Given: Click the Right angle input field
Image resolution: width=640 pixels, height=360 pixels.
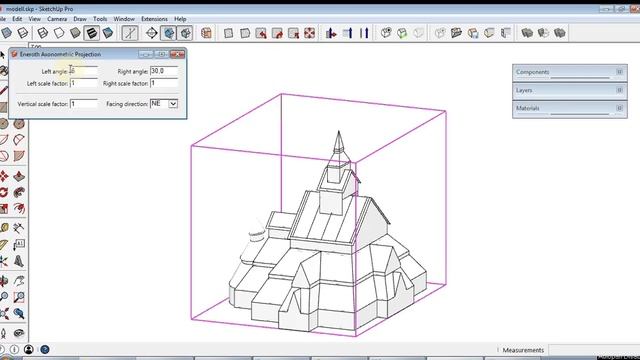Looking at the screenshot, I should (164, 71).
